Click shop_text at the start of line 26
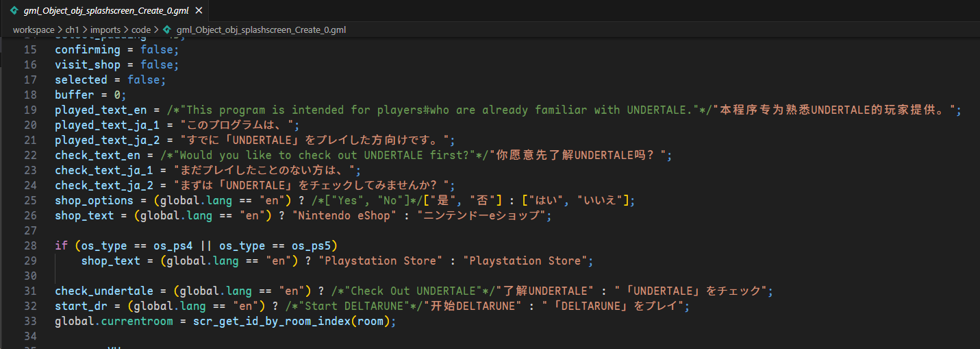Viewport: 980px width, 349px height. click(x=84, y=215)
